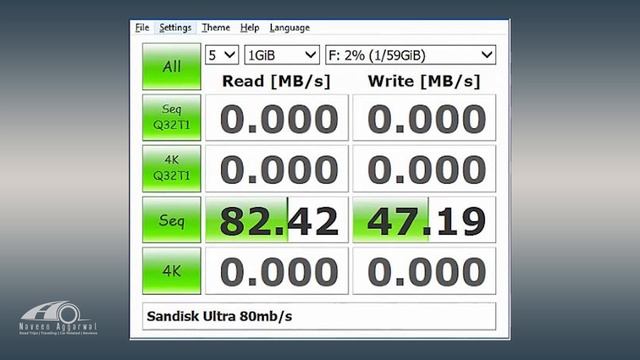
Task: Select the Seq write value 47.19
Action: 424,220
